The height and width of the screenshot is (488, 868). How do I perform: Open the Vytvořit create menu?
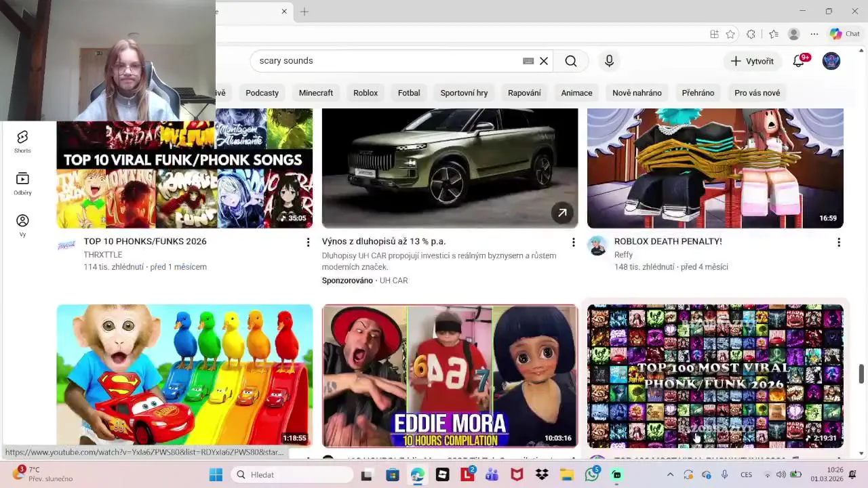click(752, 61)
